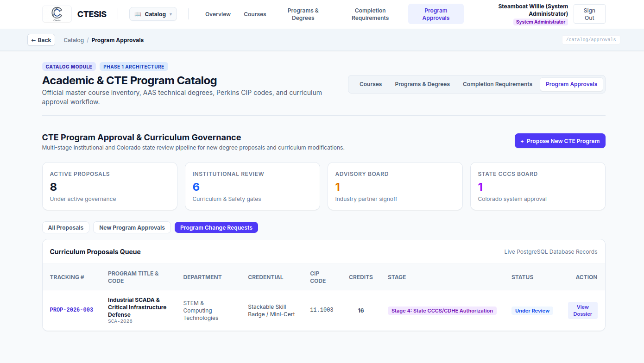The width and height of the screenshot is (644, 363).
Task: Click the Institutional Review stat card
Action: 253,186
